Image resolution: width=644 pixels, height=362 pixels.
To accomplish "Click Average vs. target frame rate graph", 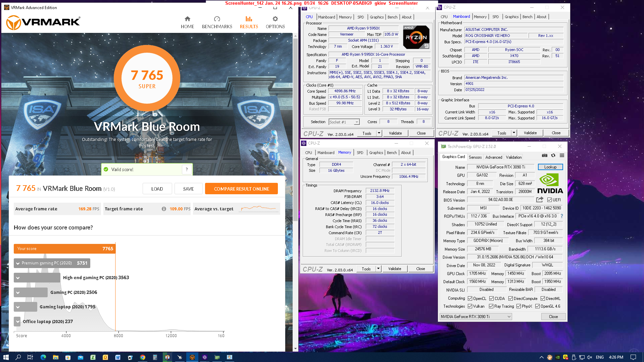I will (x=258, y=209).
